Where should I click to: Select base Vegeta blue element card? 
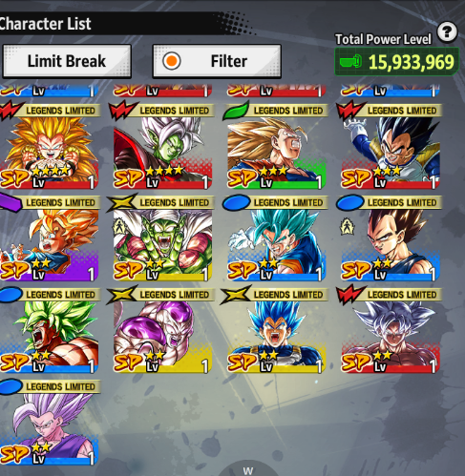tap(390, 238)
